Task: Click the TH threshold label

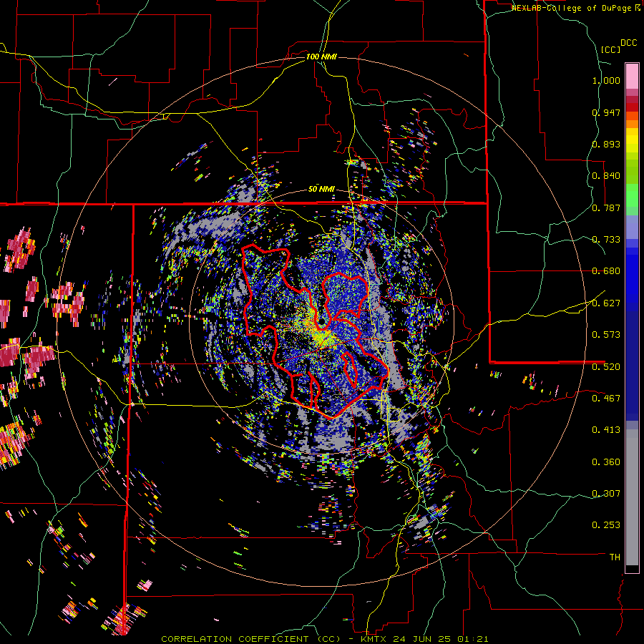Action: pyautogui.click(x=615, y=557)
